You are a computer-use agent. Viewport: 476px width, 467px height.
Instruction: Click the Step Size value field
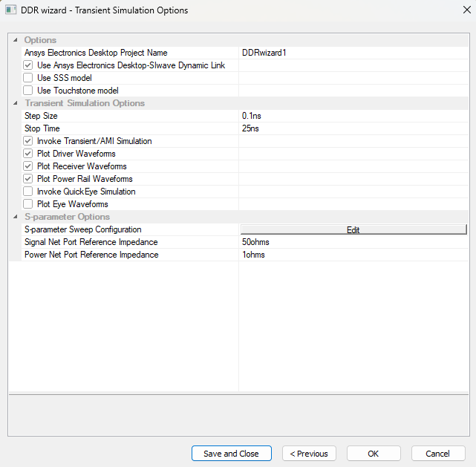[353, 116]
